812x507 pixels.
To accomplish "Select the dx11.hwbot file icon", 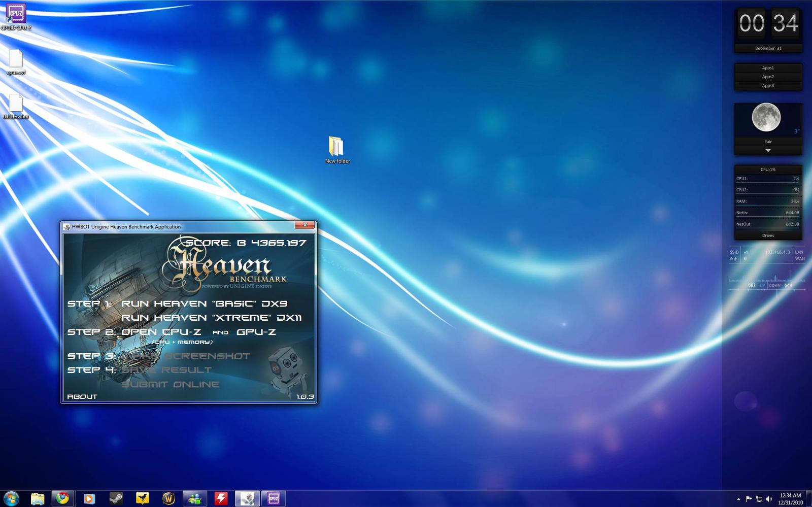I will click(x=16, y=107).
